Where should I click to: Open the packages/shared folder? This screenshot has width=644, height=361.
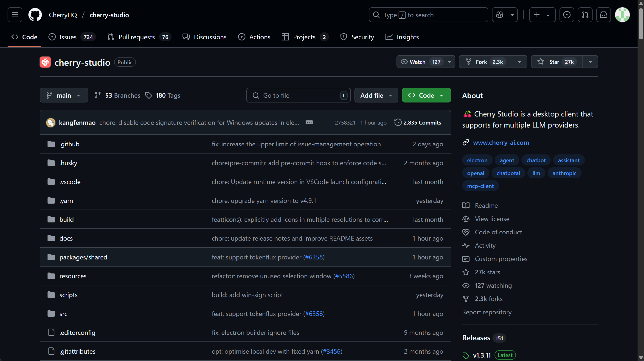coord(83,257)
